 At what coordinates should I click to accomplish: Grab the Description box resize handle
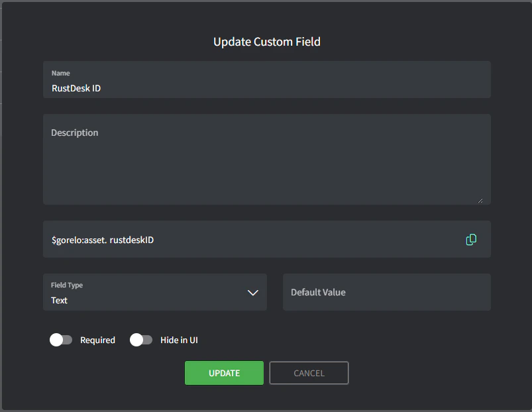[480, 200]
